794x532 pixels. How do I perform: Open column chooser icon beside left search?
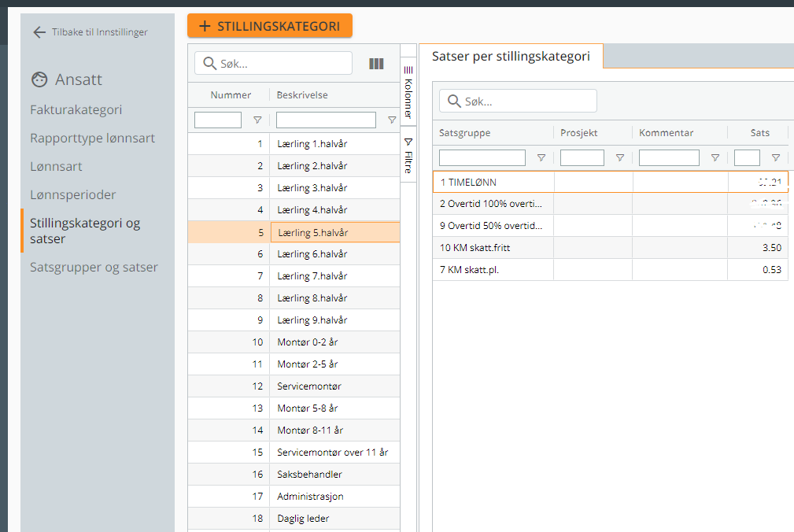[376, 64]
